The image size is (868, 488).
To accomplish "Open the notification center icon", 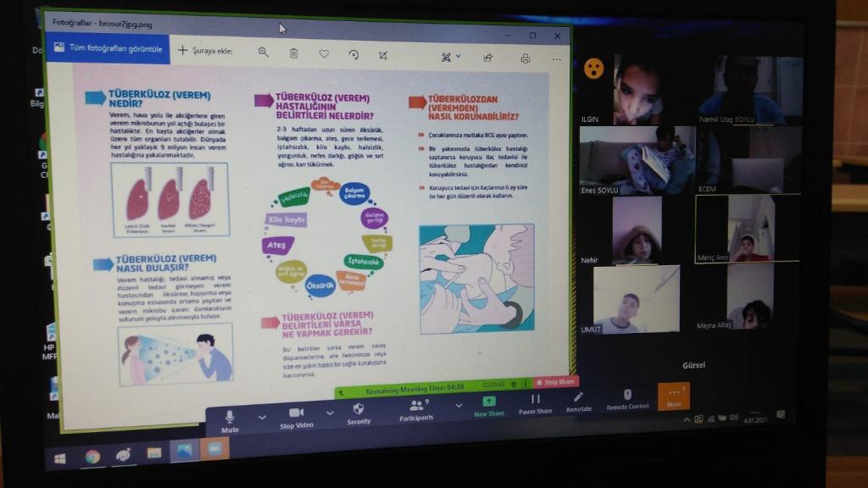I will point(781,414).
